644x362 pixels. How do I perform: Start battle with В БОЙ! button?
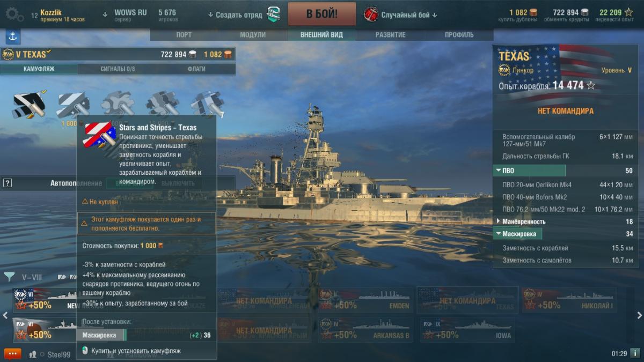322,14
